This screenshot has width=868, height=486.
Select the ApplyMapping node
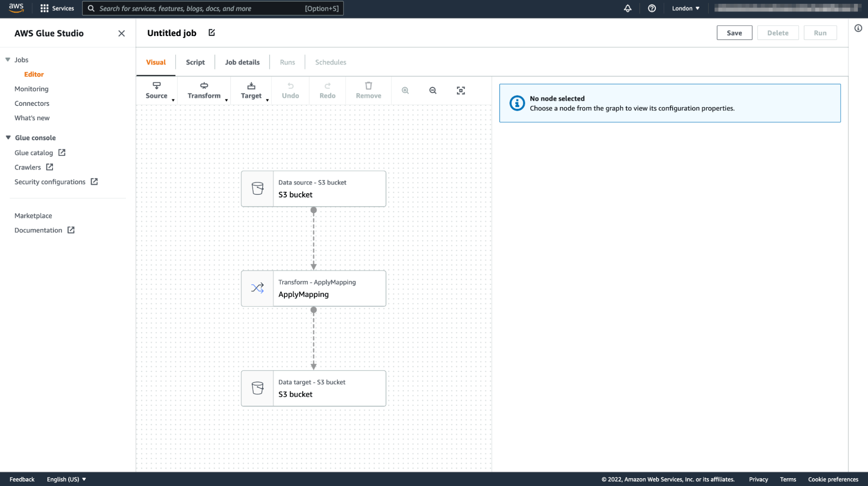point(314,288)
